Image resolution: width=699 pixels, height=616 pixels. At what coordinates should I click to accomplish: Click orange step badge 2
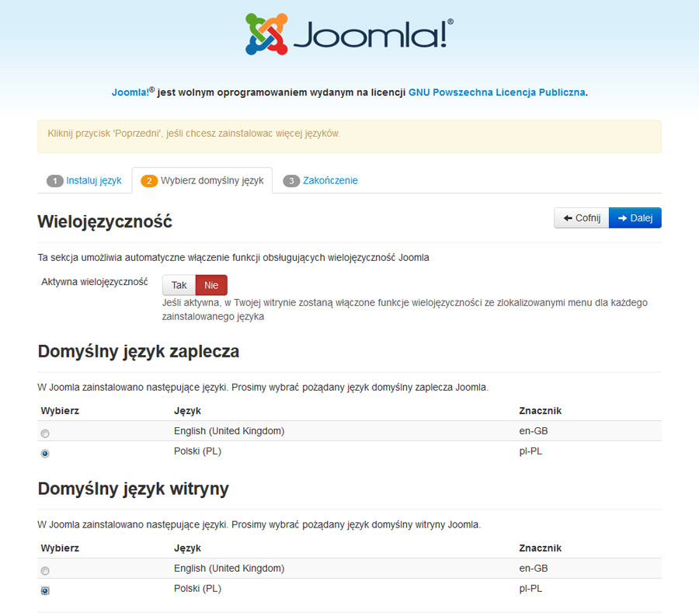click(x=149, y=181)
